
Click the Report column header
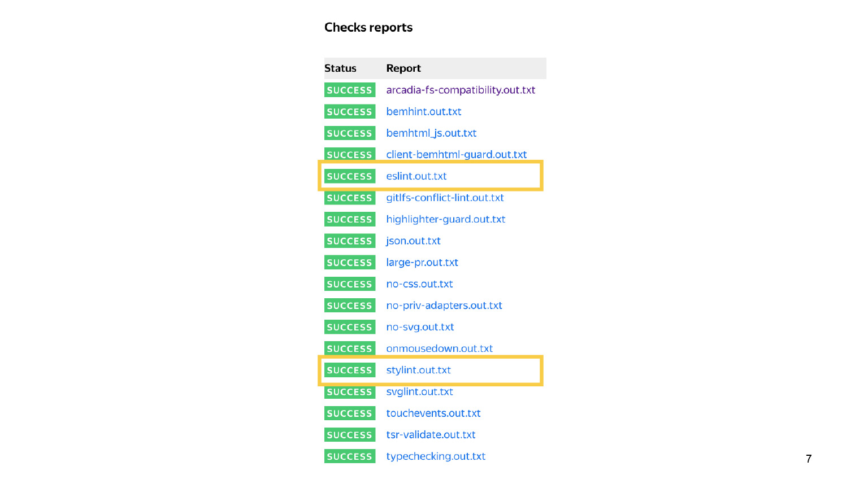tap(403, 68)
